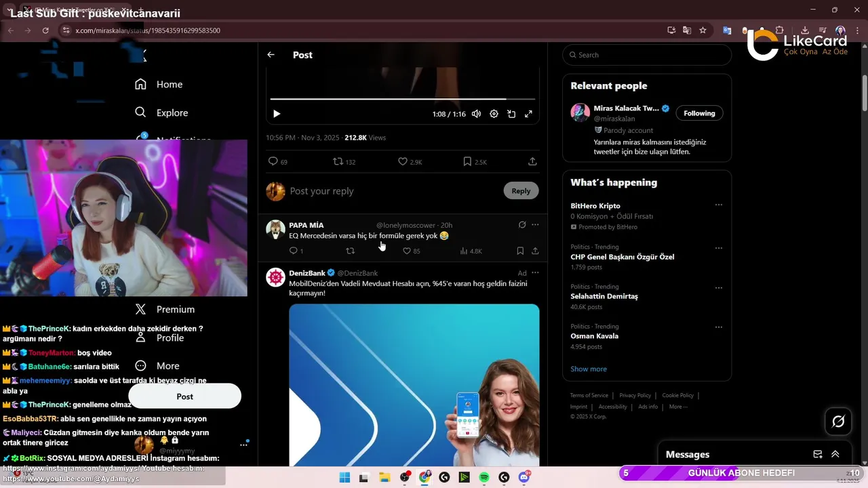Click the back arrow beside Post header
This screenshot has width=868, height=488.
coord(271,55)
